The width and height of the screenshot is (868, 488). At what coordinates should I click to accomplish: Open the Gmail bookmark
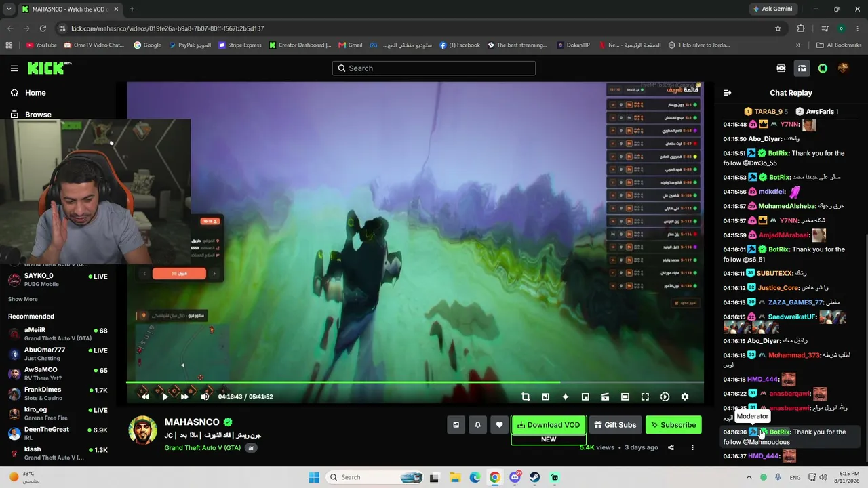tap(351, 45)
